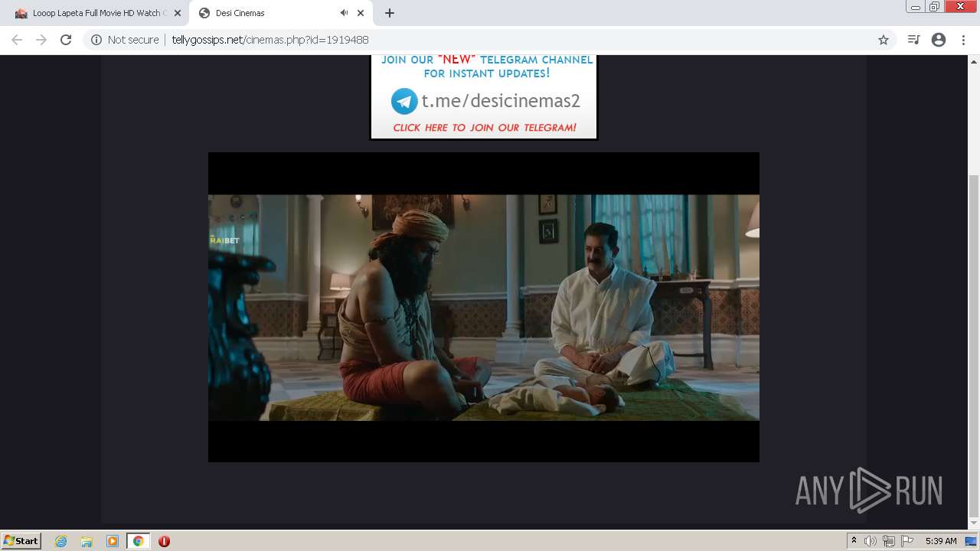
Task: Click the video player frame
Action: click(484, 307)
